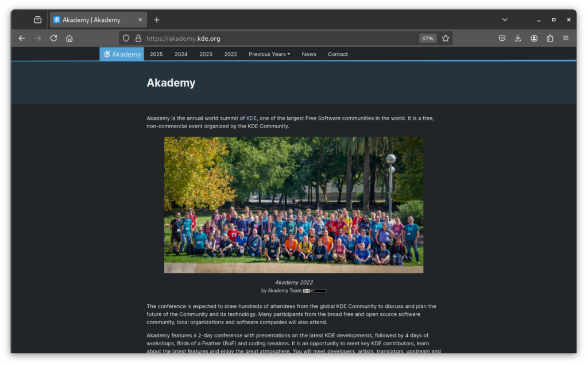Click the Contact link in the navbar
Screen dimensions: 588x366
(338, 54)
